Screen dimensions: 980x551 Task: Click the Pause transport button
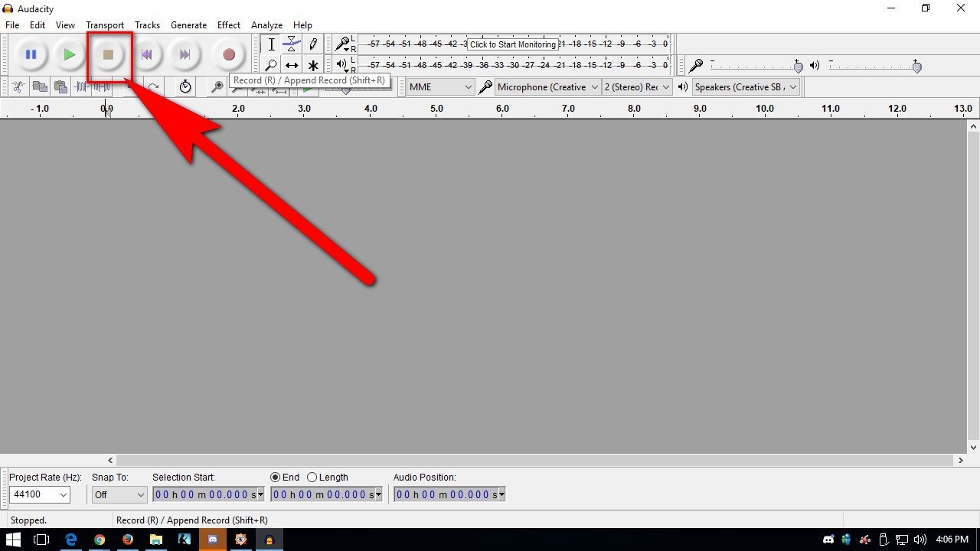point(31,54)
